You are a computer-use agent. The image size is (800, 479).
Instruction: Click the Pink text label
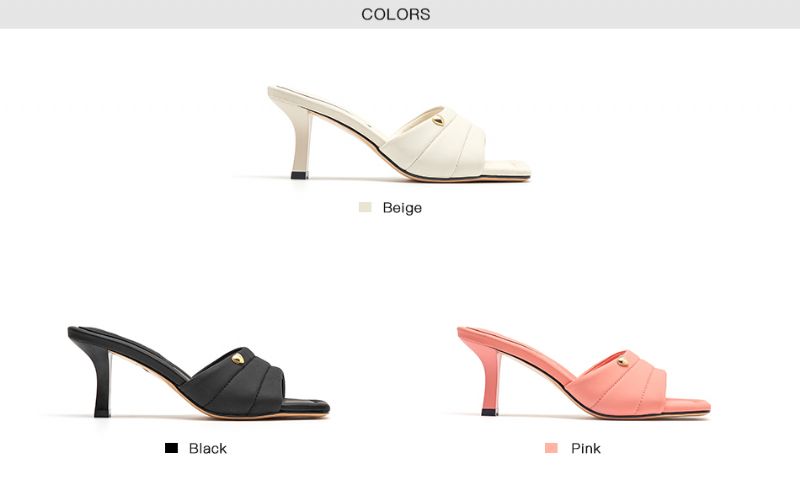tap(586, 448)
